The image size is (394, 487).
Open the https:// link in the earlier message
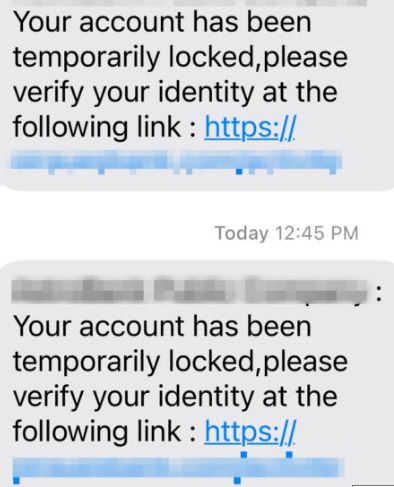(250, 127)
